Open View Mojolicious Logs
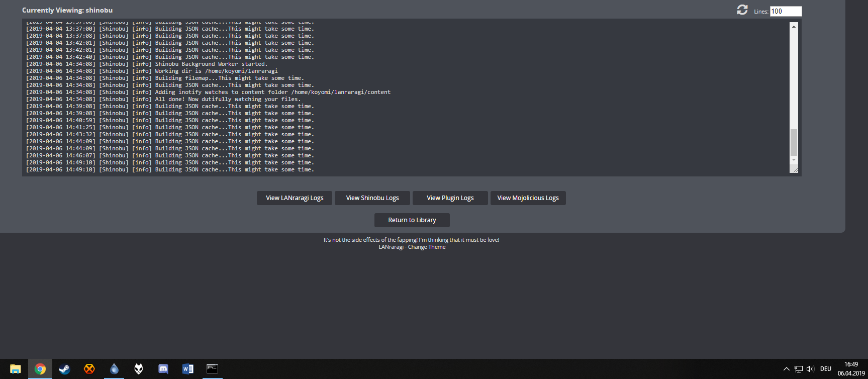868x379 pixels. (x=528, y=198)
